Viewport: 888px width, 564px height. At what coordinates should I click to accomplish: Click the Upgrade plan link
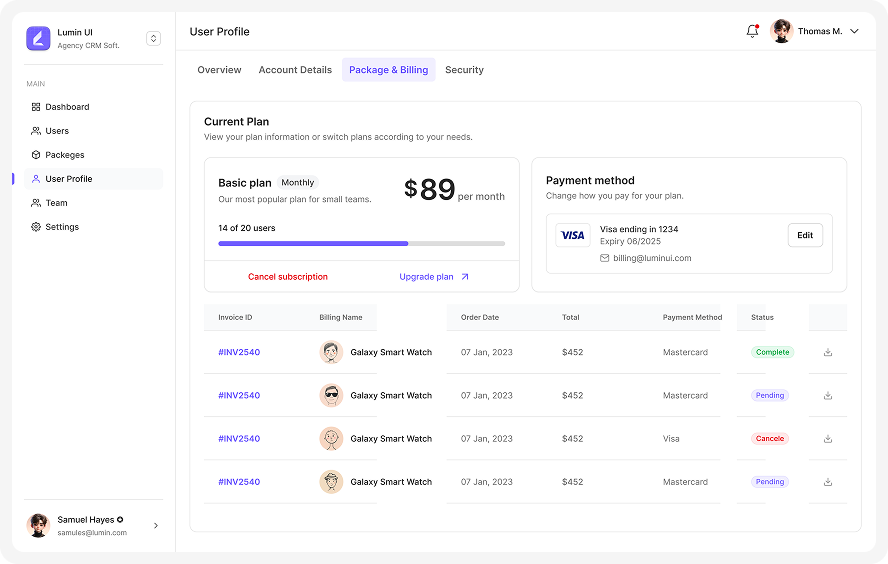[x=434, y=277]
